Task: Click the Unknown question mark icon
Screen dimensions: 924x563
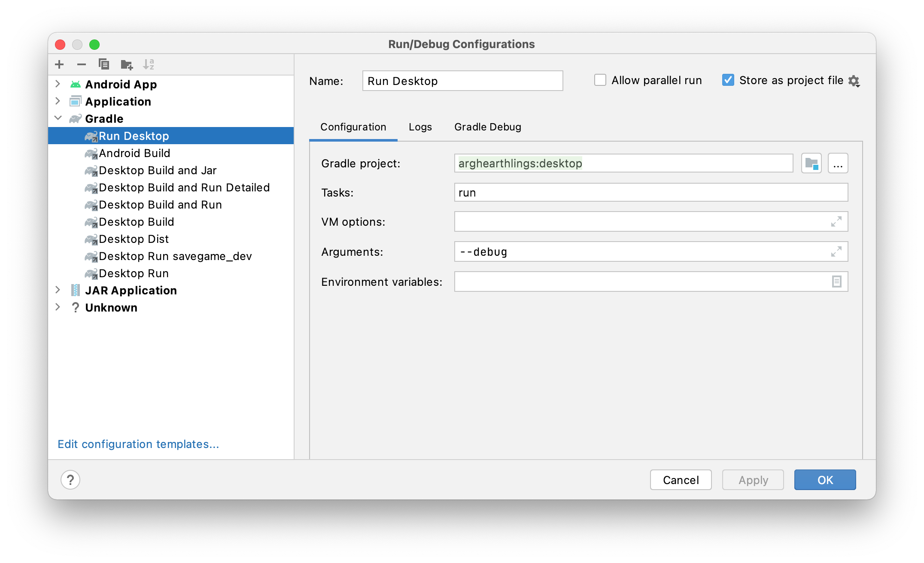Action: 76,307
